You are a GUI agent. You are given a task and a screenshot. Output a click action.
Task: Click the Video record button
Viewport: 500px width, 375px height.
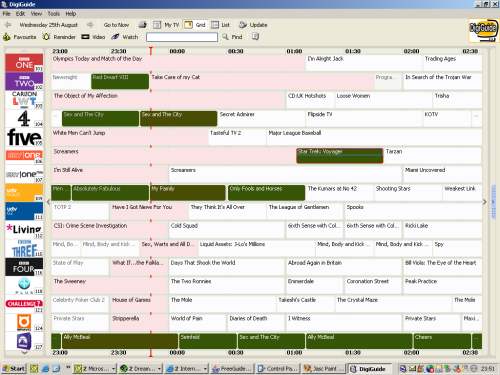coord(93,37)
